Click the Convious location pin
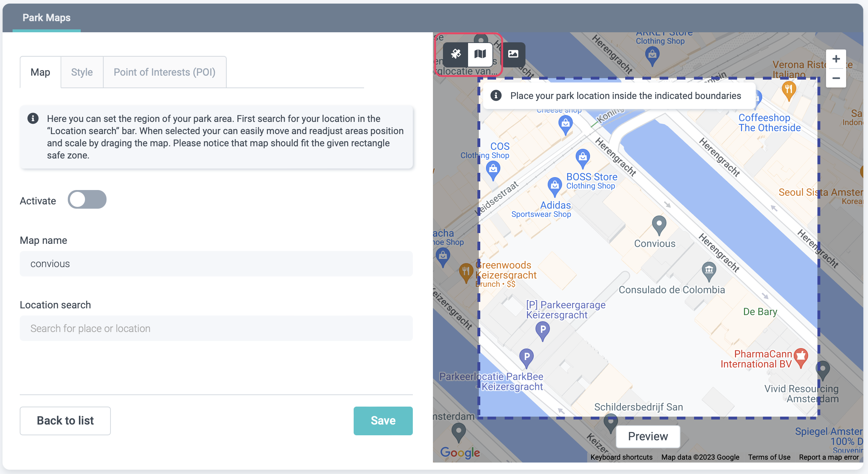The width and height of the screenshot is (868, 474). click(659, 225)
